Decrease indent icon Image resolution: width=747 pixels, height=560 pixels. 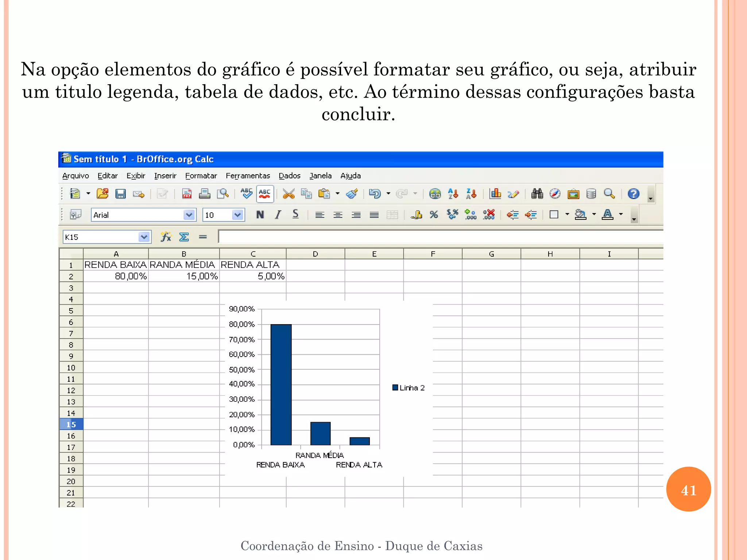(x=512, y=215)
